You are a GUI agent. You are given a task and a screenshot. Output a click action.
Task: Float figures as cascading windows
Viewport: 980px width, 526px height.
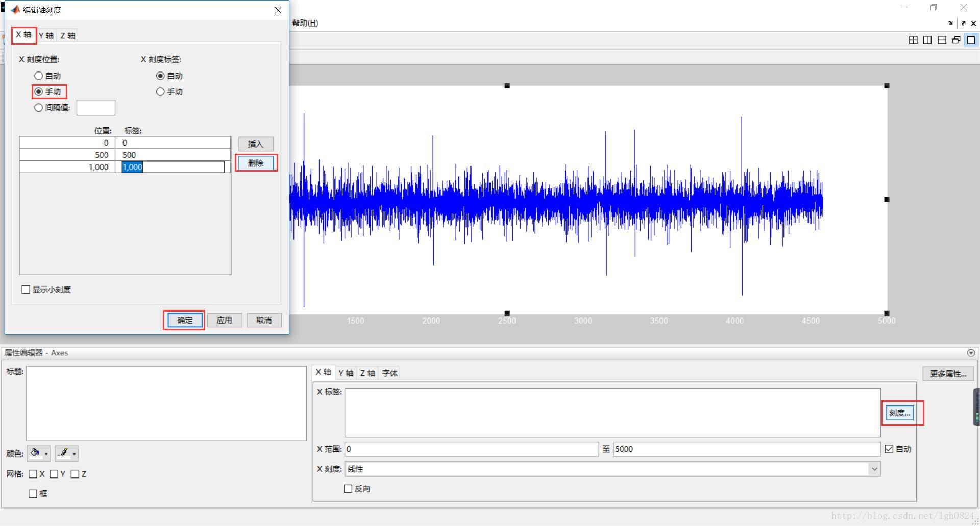[956, 40]
